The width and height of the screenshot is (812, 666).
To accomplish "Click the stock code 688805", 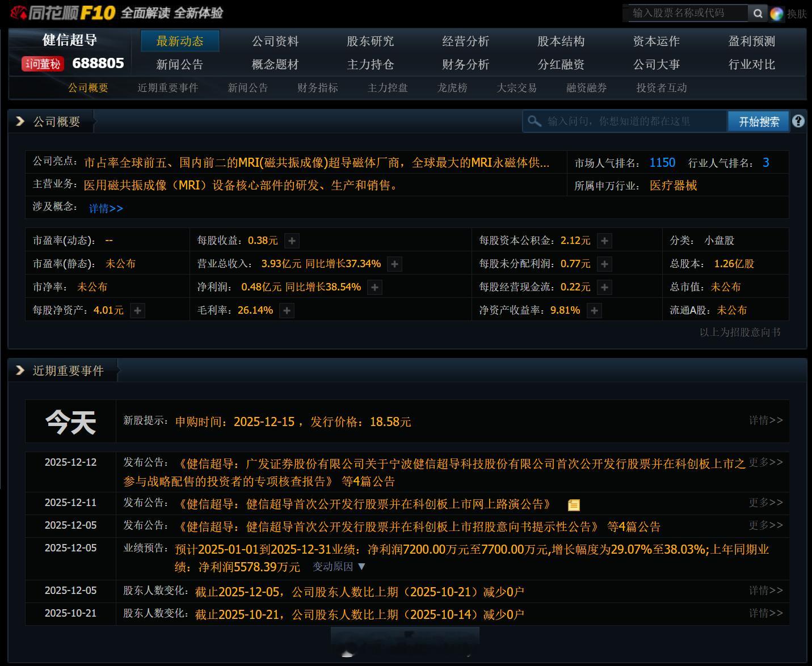I will pyautogui.click(x=98, y=63).
